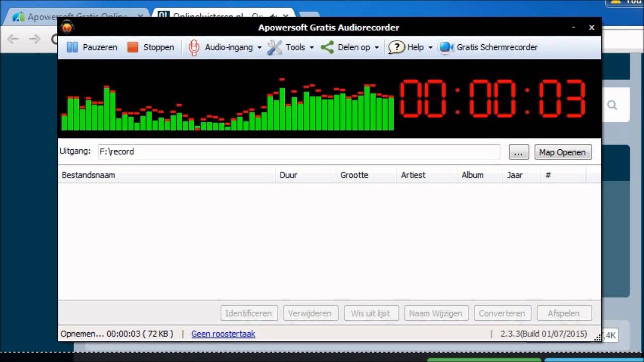This screenshot has height=362, width=644.
Task: Expand the Tools dropdown arrow
Action: click(x=311, y=48)
